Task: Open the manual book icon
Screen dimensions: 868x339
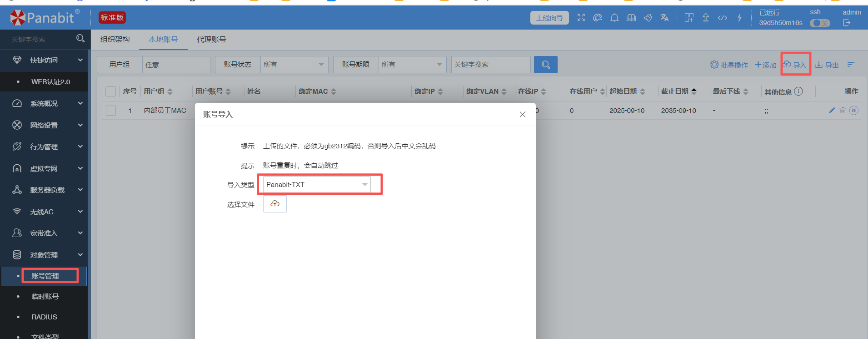Action: pos(631,18)
